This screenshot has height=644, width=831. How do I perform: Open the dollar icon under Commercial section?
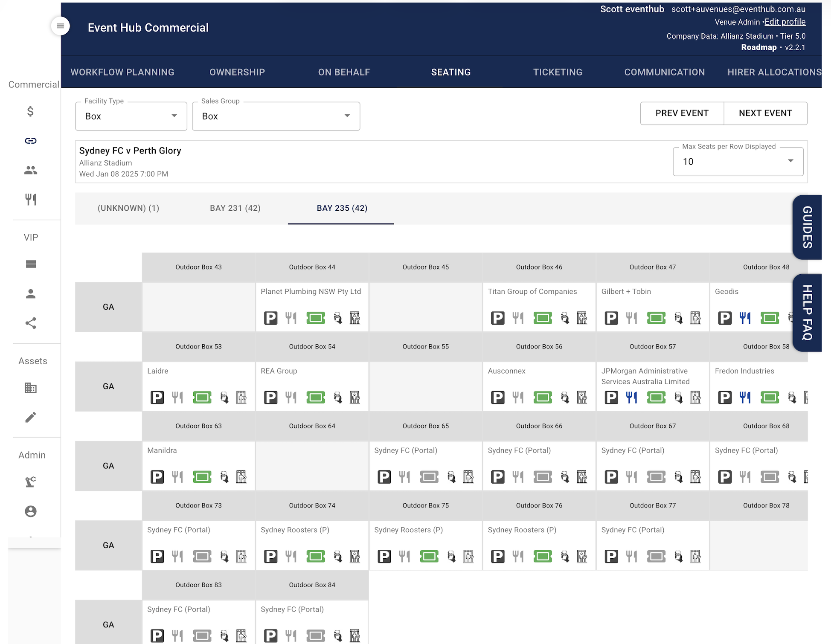click(x=30, y=111)
